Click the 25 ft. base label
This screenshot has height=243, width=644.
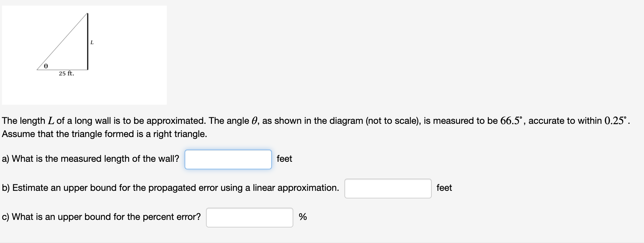67,74
